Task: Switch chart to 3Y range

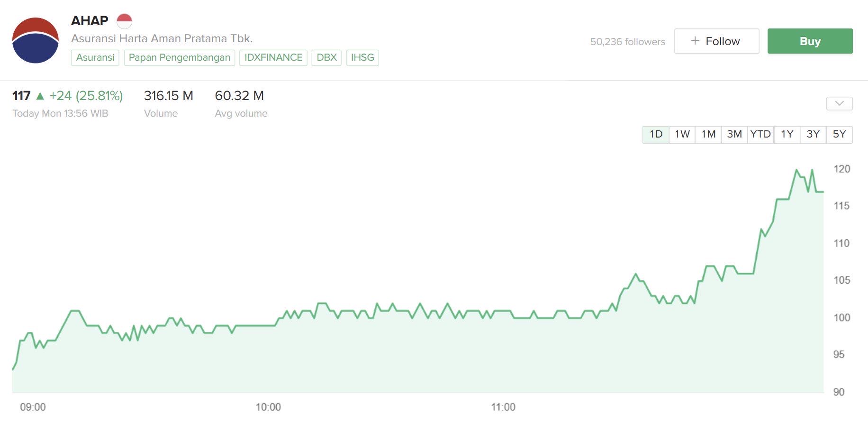Action: [x=813, y=134]
